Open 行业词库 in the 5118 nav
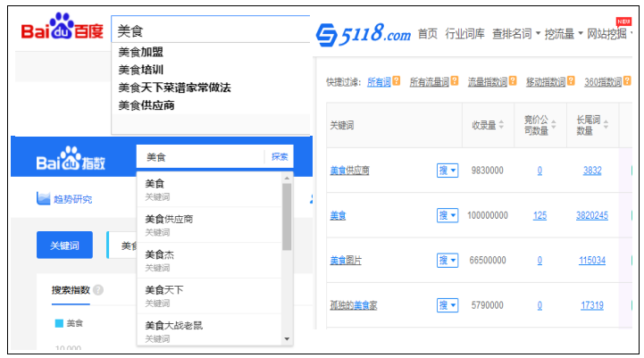644x358 pixels. (x=464, y=34)
